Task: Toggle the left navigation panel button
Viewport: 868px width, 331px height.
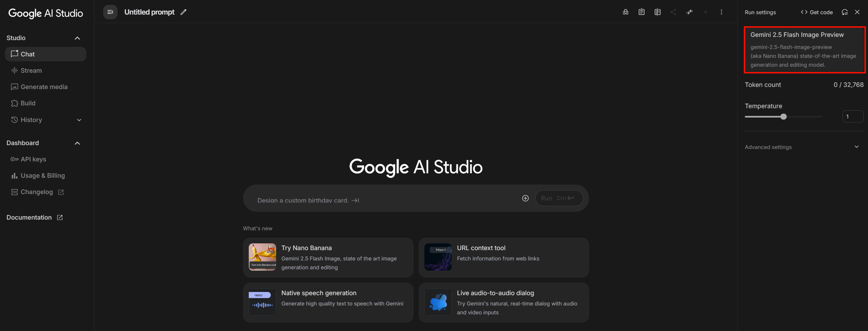Action: point(110,12)
